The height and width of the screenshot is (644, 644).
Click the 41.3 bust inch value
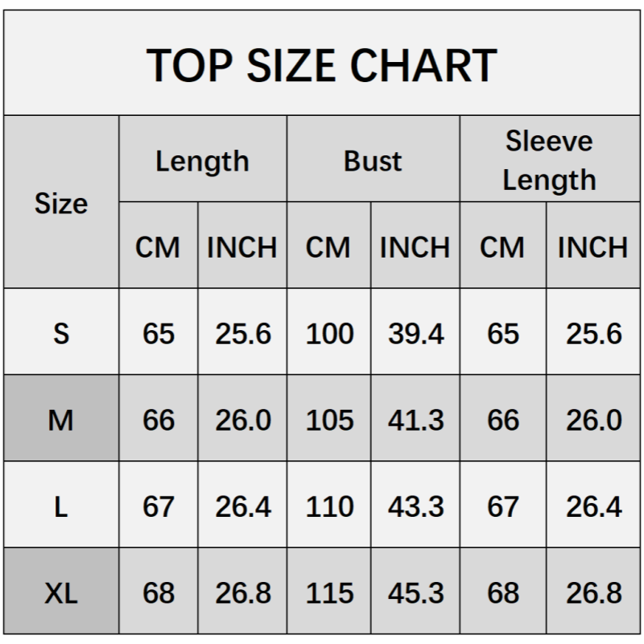(415, 419)
